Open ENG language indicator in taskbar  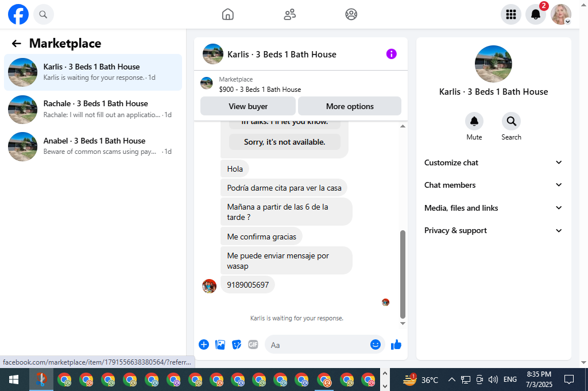(510, 380)
